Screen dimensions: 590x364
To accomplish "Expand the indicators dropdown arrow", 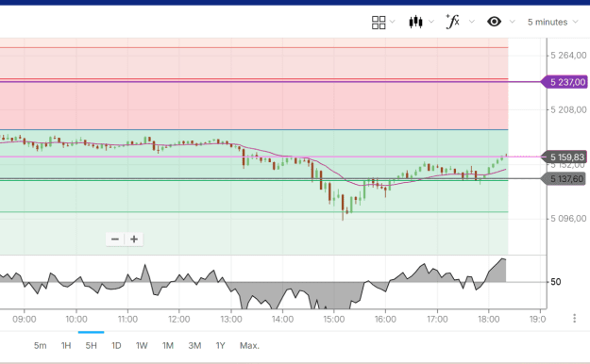I will pyautogui.click(x=471, y=22).
